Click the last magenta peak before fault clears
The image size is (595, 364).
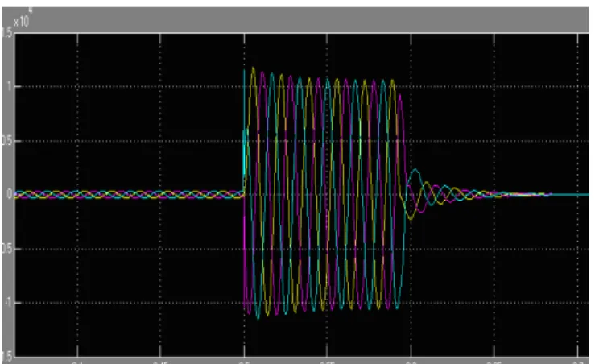pyautogui.click(x=402, y=96)
